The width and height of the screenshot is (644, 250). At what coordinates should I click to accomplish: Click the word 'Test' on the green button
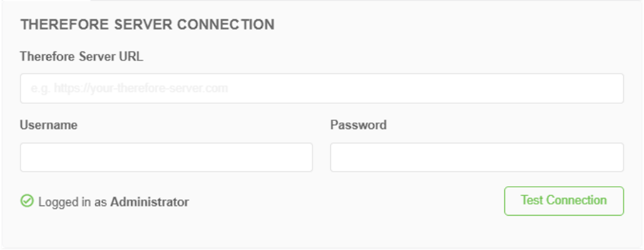coord(533,200)
